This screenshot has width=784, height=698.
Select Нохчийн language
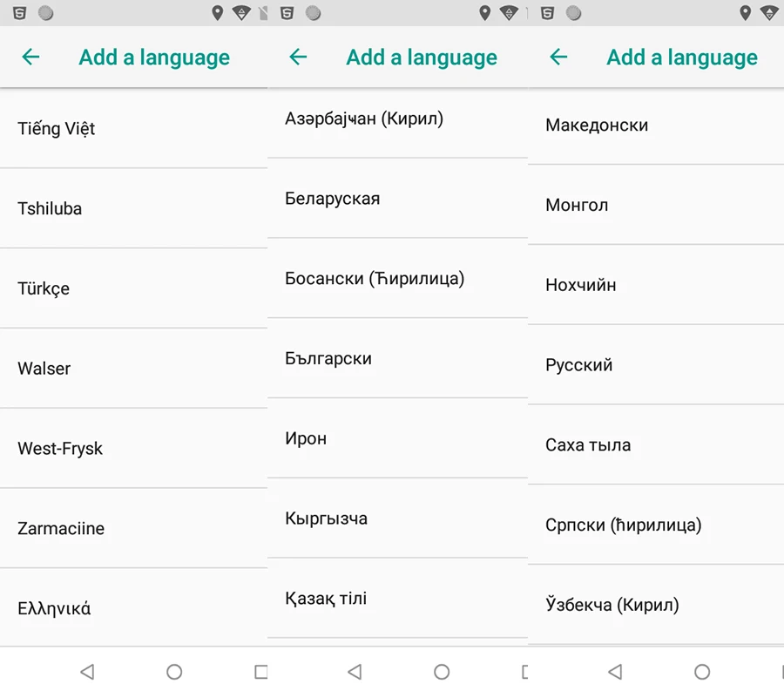(x=656, y=285)
